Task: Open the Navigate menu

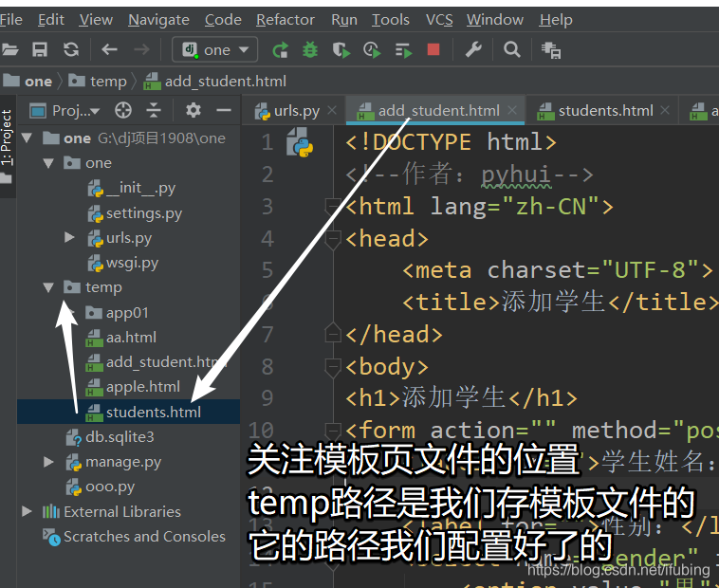Action: 158,20
